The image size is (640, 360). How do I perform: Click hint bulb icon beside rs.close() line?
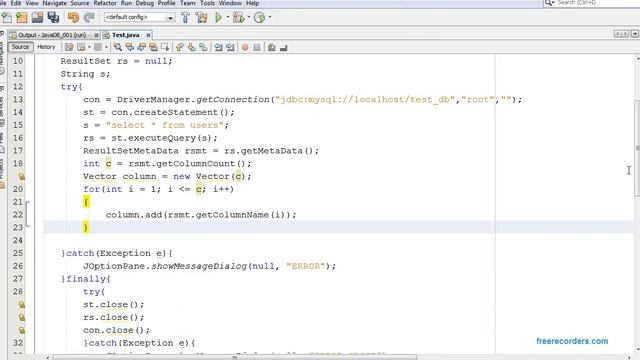(22, 317)
